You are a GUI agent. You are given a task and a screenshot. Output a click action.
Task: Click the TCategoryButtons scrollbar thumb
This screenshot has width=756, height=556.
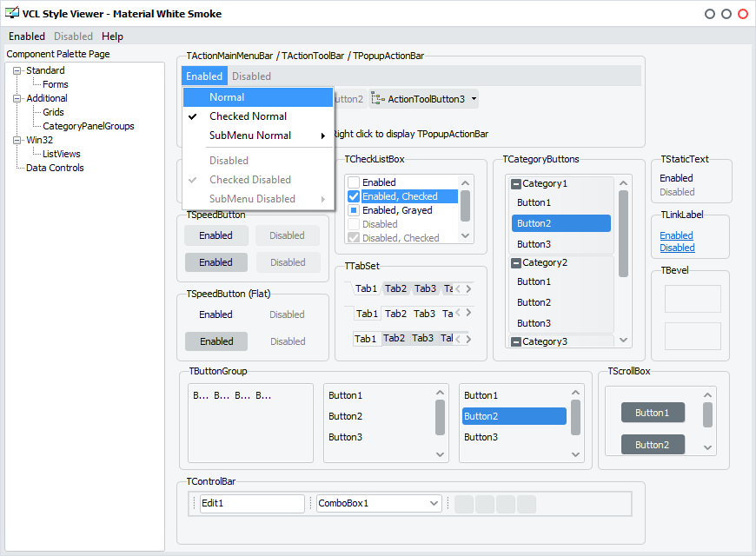click(623, 234)
